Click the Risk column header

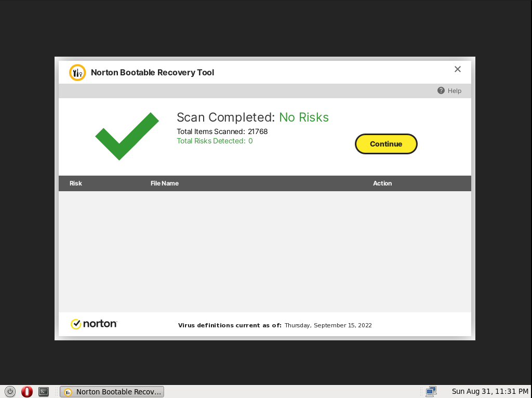[x=76, y=183]
